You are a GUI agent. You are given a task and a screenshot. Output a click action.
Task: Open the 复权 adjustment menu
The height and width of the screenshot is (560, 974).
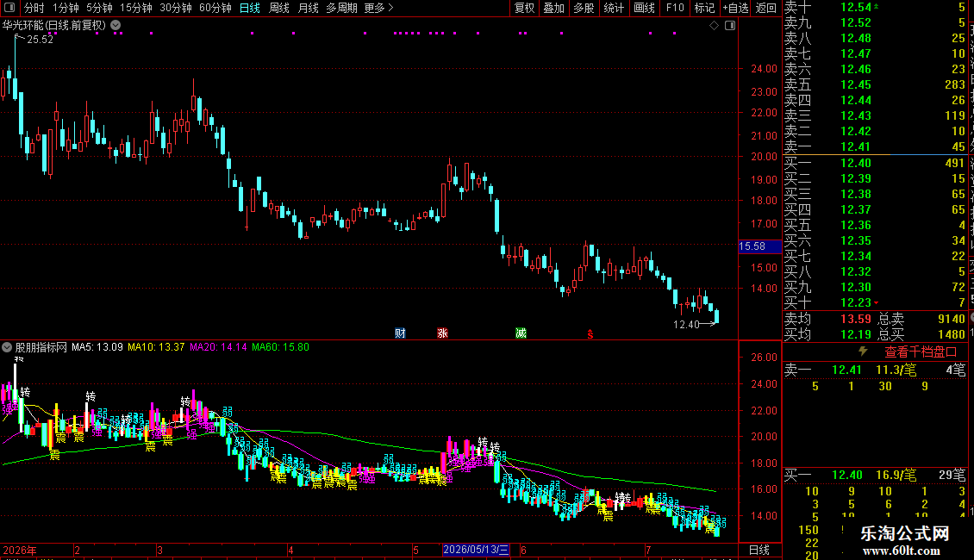click(524, 8)
